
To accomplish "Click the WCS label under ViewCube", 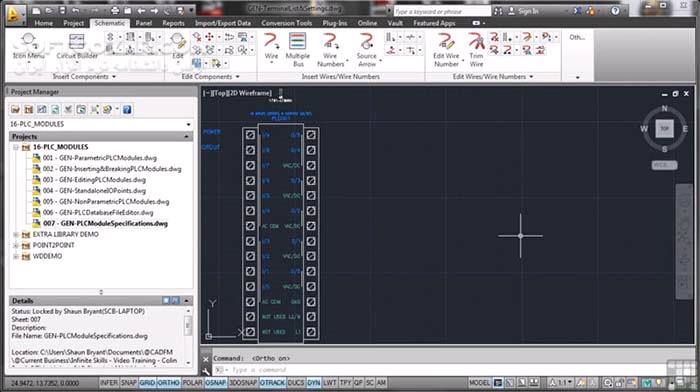I will (664, 165).
